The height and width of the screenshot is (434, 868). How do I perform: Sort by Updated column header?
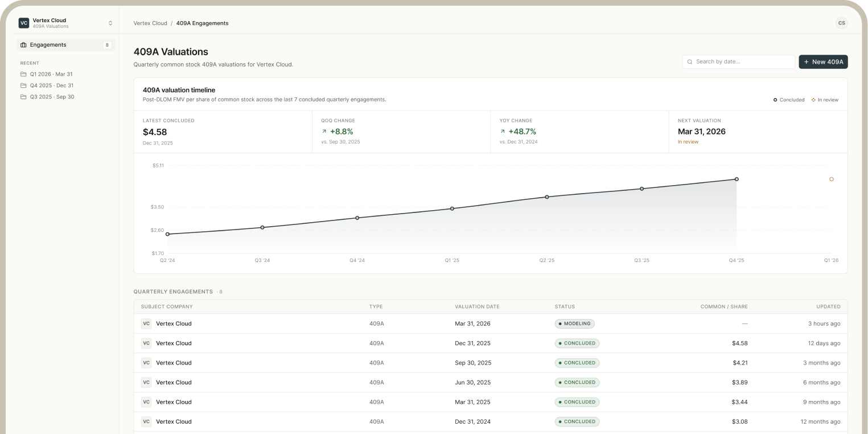(x=828, y=307)
